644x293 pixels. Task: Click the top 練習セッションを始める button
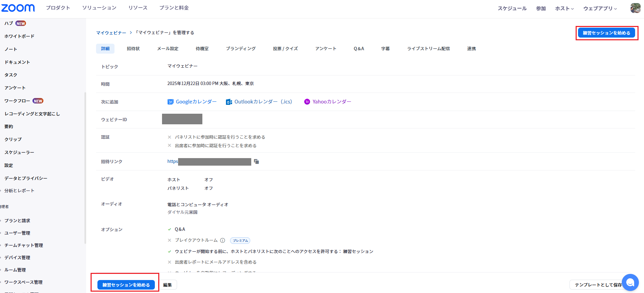coord(606,33)
